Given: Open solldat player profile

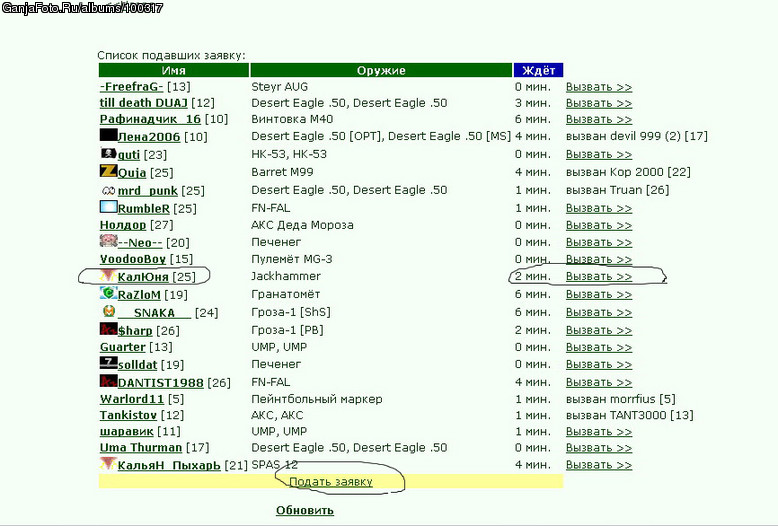Looking at the screenshot, I should click(x=137, y=365).
